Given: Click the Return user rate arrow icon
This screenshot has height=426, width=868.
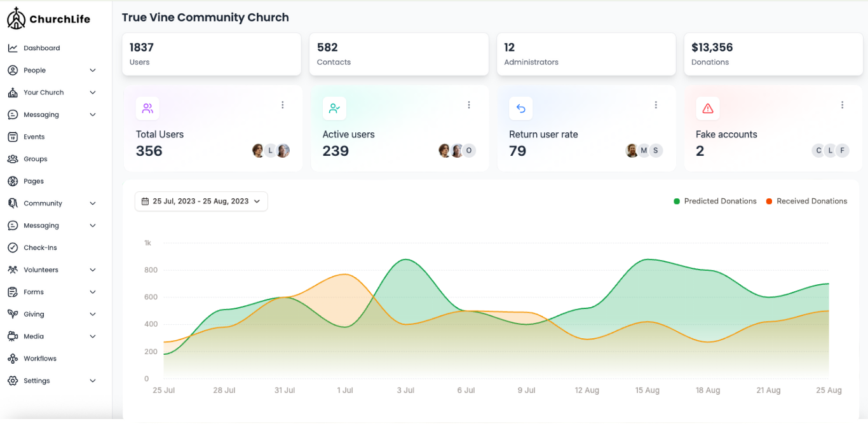Looking at the screenshot, I should [x=521, y=109].
